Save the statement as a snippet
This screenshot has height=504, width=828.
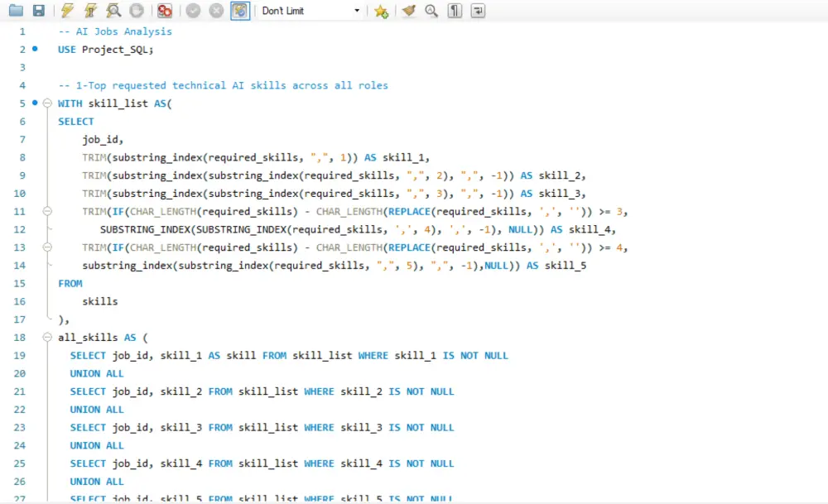[x=381, y=10]
